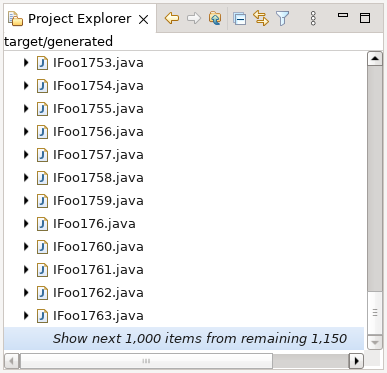387x373 pixels.
Task: Click the Back navigation arrow
Action: [172, 18]
